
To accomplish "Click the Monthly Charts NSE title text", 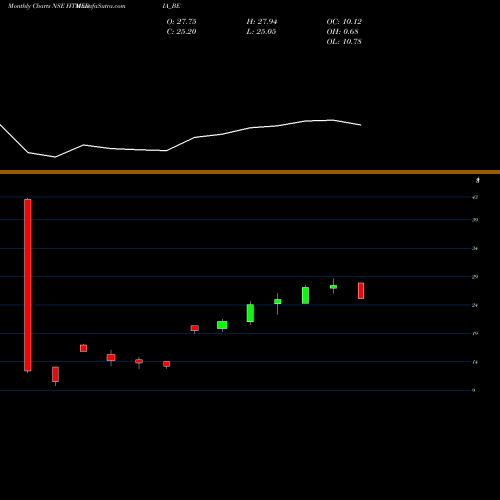I will tap(36, 6).
